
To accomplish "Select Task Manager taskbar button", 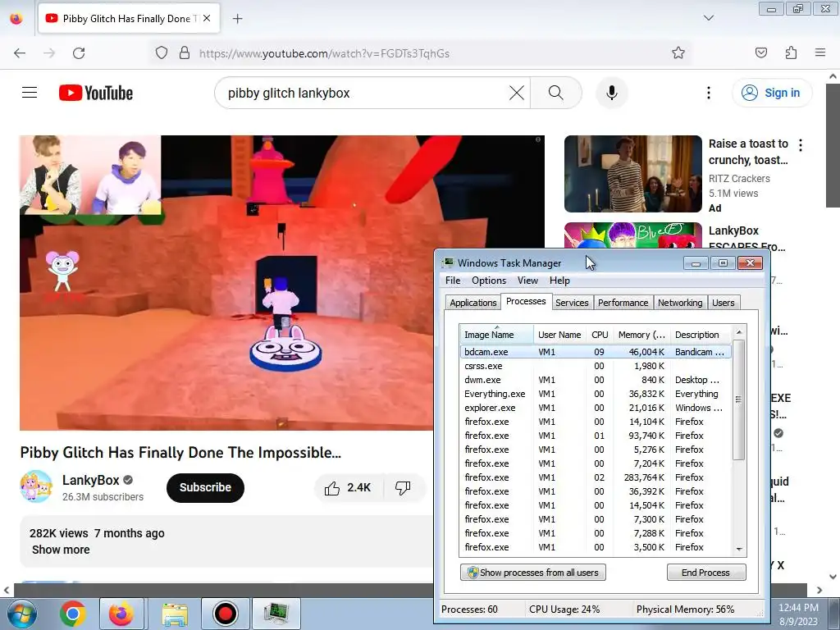I will coord(276,614).
